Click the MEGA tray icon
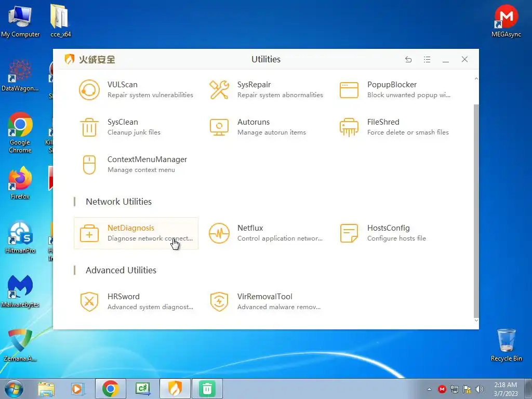 [x=442, y=389]
